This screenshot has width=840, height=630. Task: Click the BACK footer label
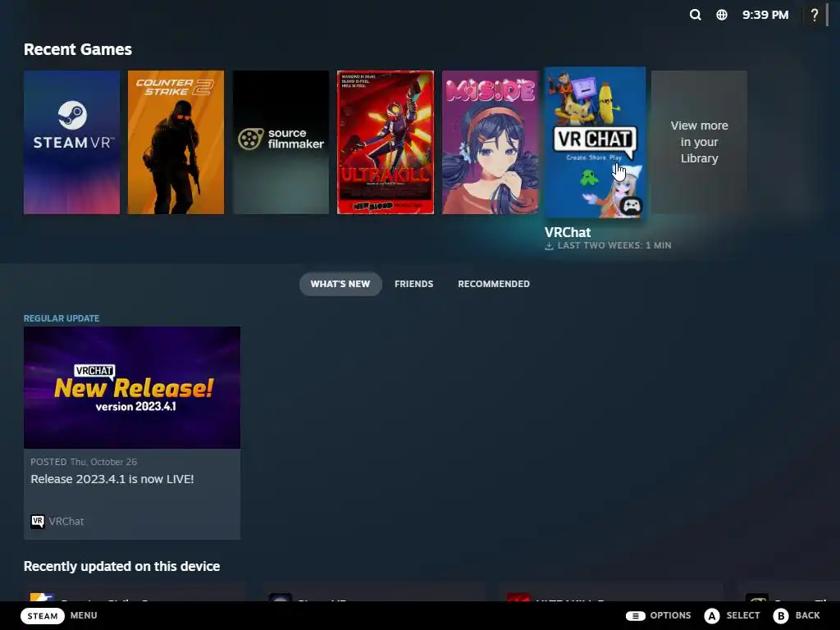[807, 615]
